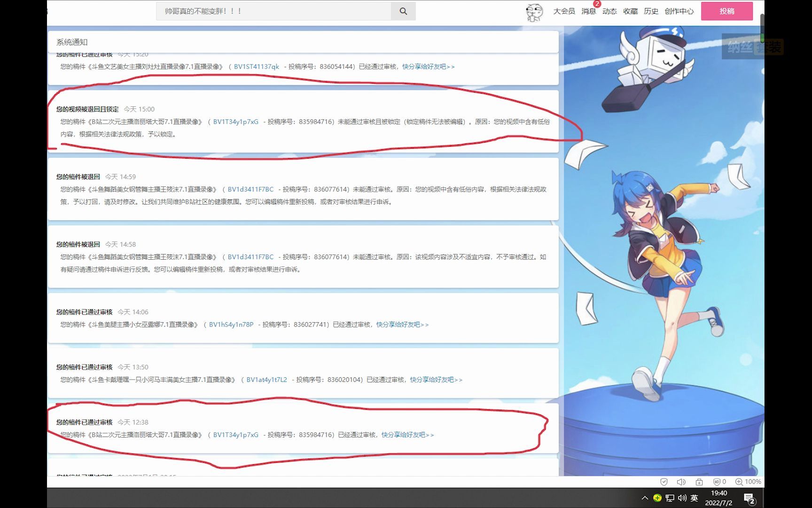Screen dimensions: 812x508
Task: Expand hidden tray icons chevron on taskbar
Action: [645, 498]
